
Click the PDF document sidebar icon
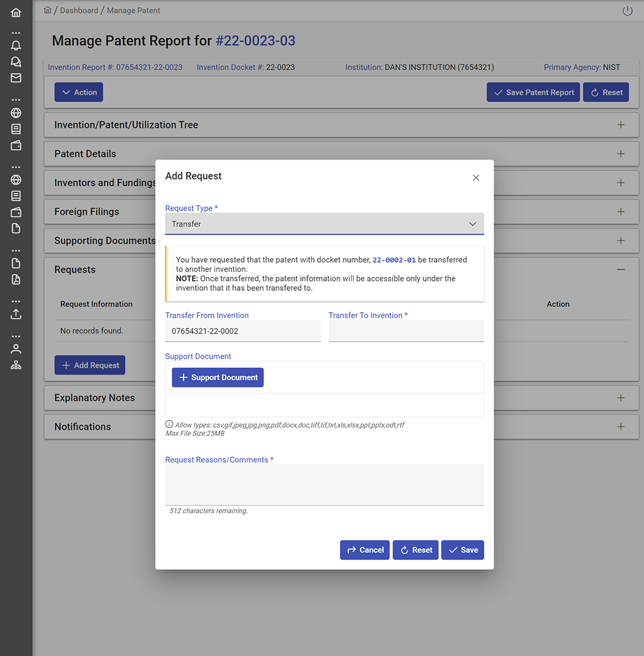[x=16, y=279]
